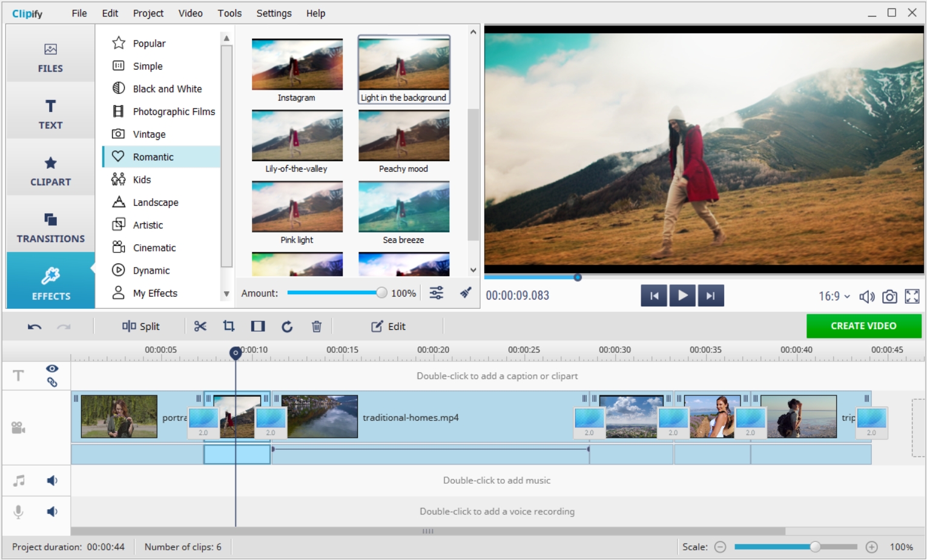Screen dimensions: 927x560
Task: Open the Settings menu
Action: pos(273,13)
